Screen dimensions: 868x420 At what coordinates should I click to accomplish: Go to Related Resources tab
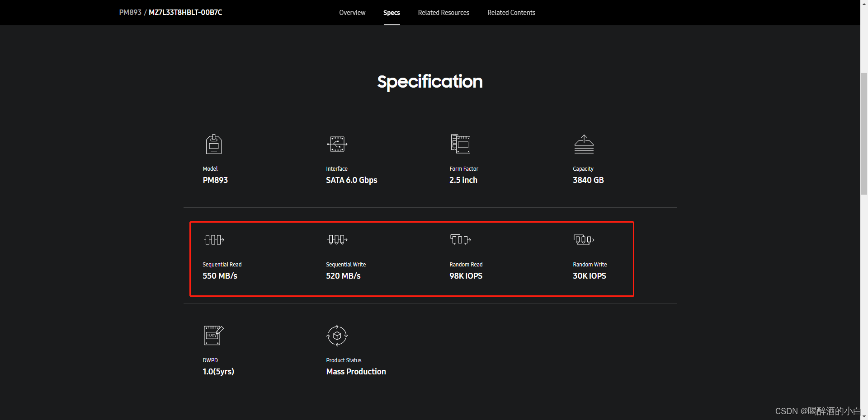[443, 13]
